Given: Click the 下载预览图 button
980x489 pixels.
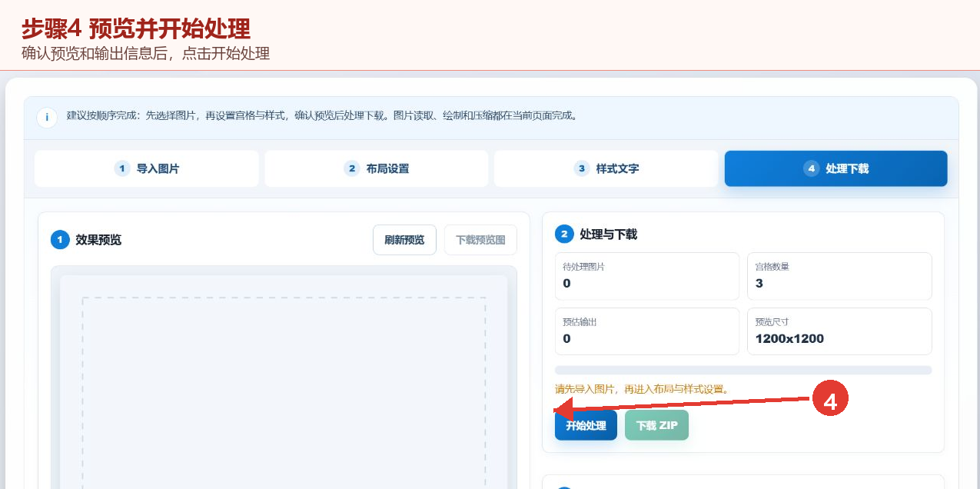Looking at the screenshot, I should tap(480, 240).
